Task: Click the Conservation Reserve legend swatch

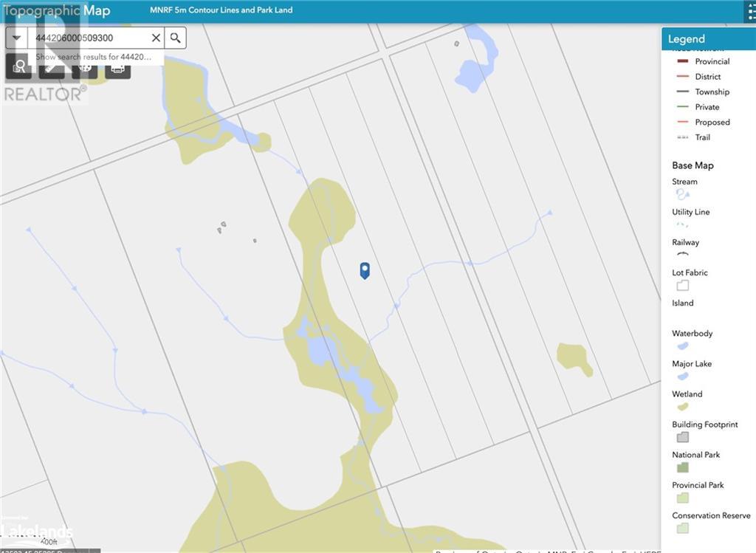Action: 682,528
